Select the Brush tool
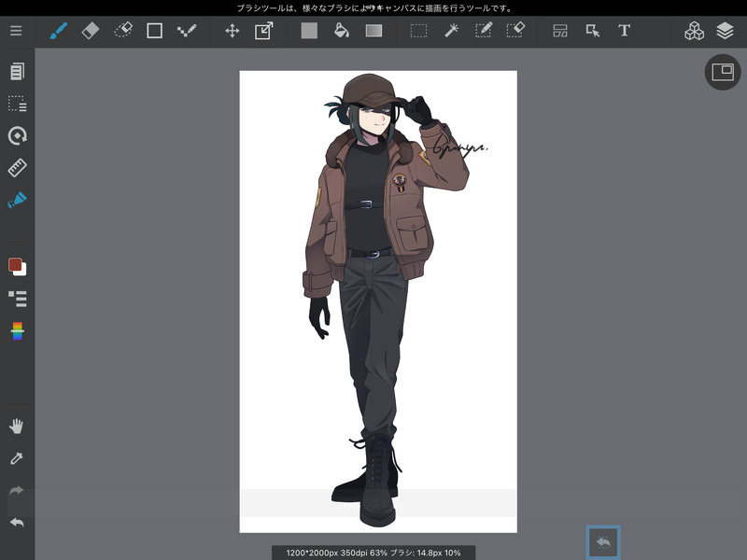747x560 pixels. pyautogui.click(x=58, y=31)
